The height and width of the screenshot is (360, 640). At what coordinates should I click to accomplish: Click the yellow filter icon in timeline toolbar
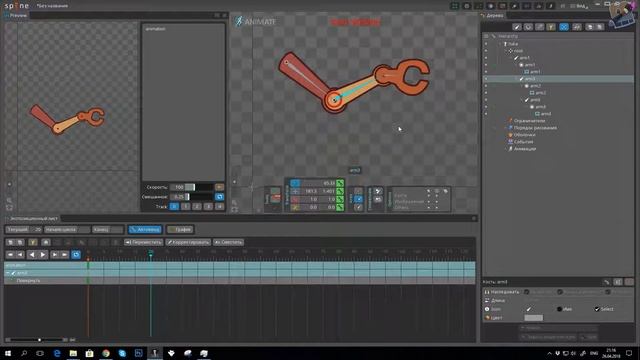[x=33, y=242]
